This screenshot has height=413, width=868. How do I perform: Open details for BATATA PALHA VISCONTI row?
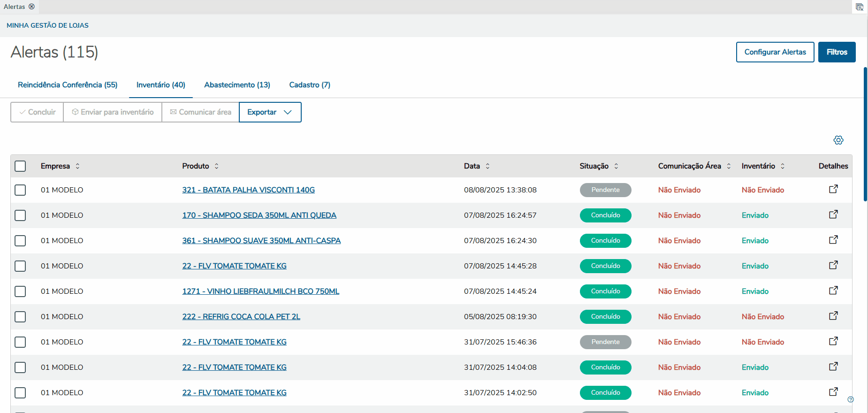[x=833, y=189]
